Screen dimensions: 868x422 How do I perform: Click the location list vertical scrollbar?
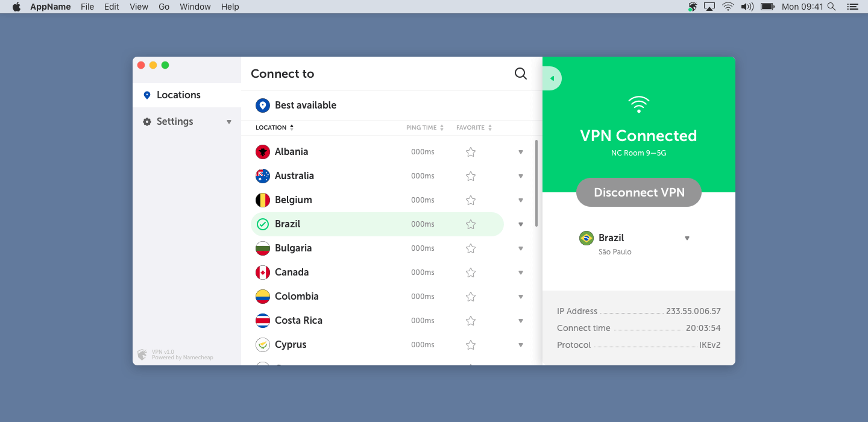[x=536, y=183]
